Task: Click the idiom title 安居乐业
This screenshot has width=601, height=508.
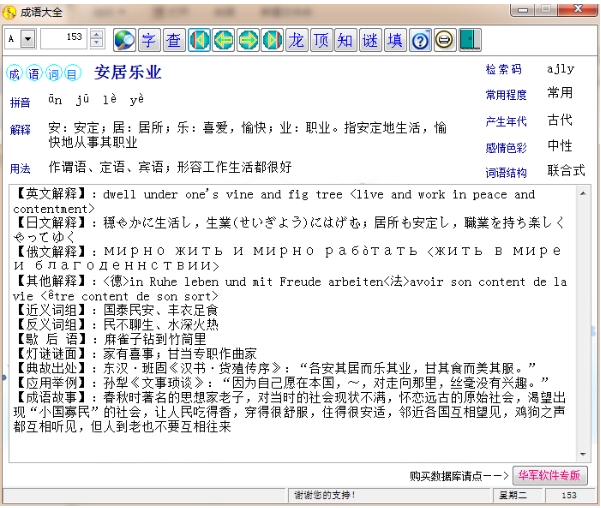Action: [128, 72]
